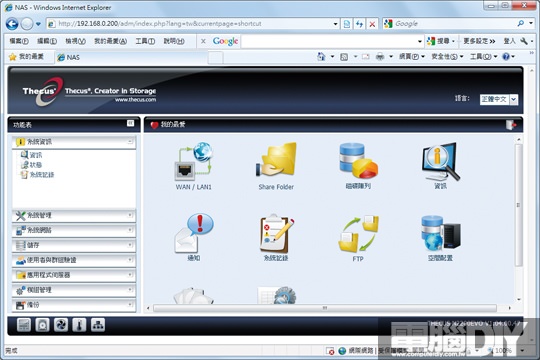Expand the 系統管理 section
The image size is (540, 360).
click(x=74, y=216)
